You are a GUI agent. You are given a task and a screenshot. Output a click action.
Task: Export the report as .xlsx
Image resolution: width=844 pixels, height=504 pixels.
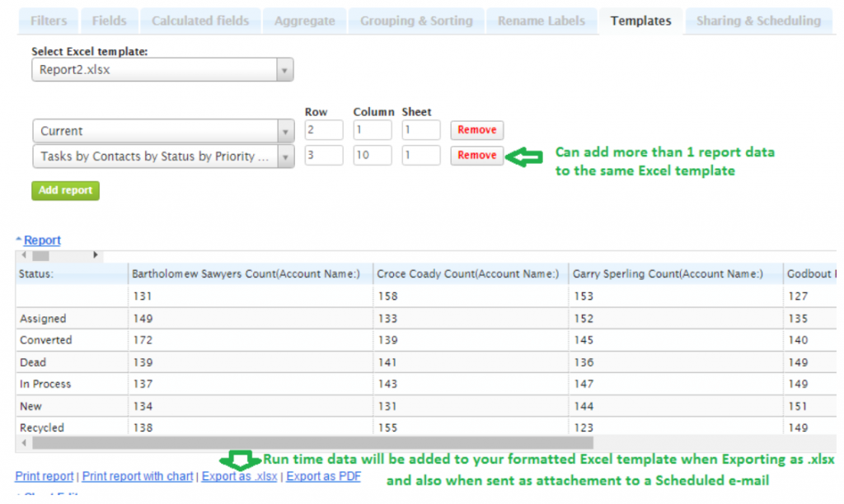[239, 476]
